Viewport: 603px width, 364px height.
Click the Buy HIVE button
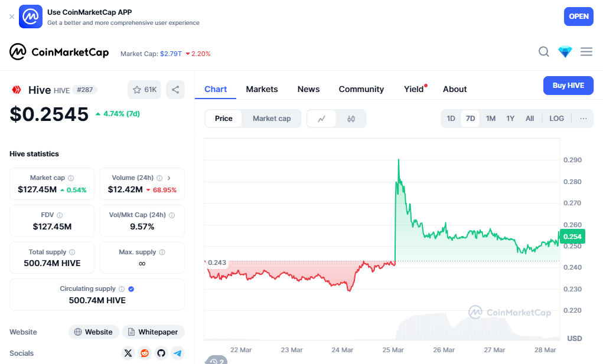[568, 86]
